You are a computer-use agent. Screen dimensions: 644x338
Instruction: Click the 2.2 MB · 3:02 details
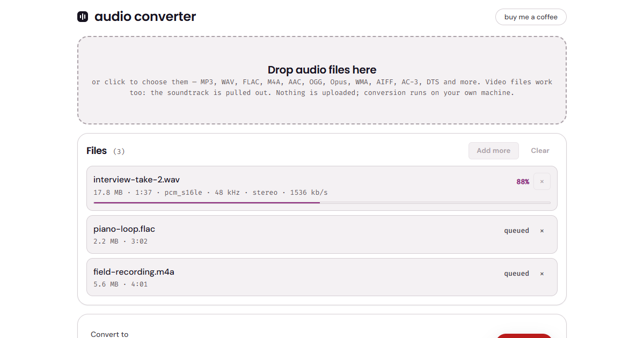(120, 241)
